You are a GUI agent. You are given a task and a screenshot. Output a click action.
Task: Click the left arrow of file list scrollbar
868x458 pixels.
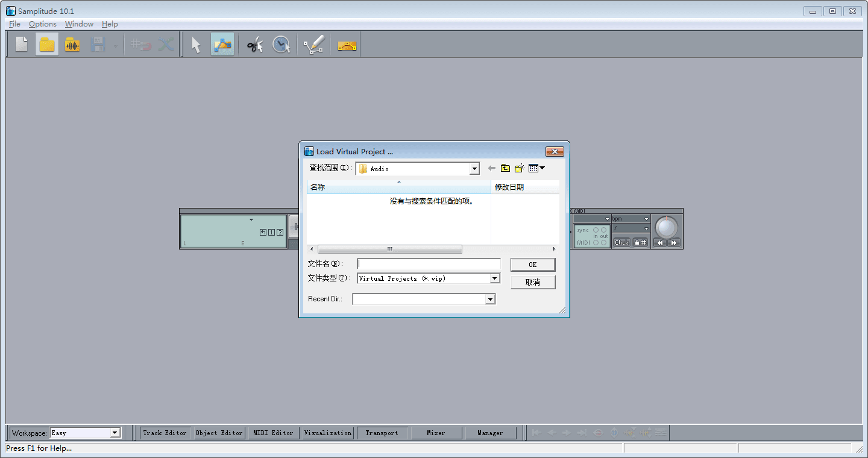click(312, 249)
